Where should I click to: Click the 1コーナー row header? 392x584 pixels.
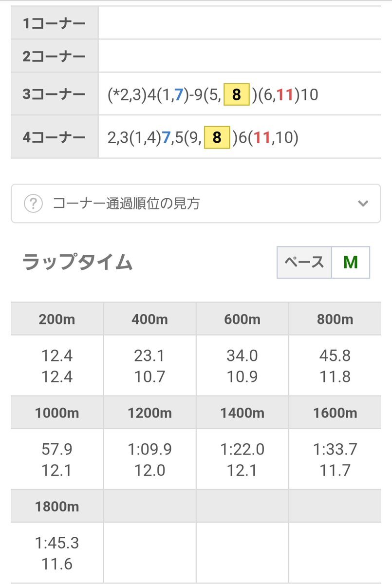55,23
